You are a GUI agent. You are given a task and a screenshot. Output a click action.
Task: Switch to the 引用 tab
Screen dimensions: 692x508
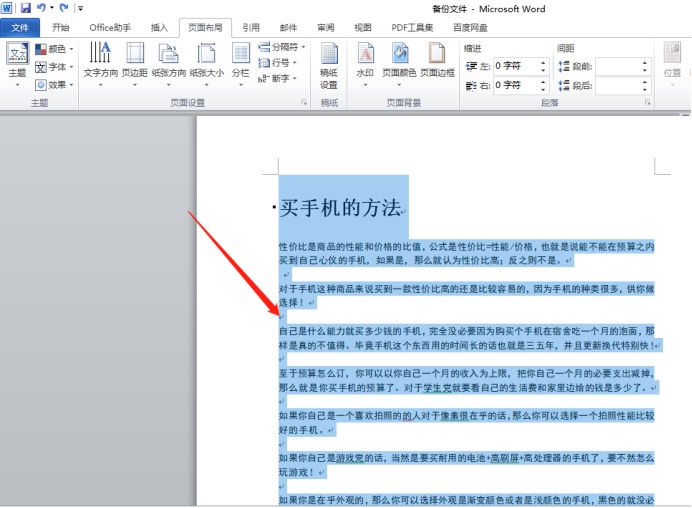coord(251,28)
